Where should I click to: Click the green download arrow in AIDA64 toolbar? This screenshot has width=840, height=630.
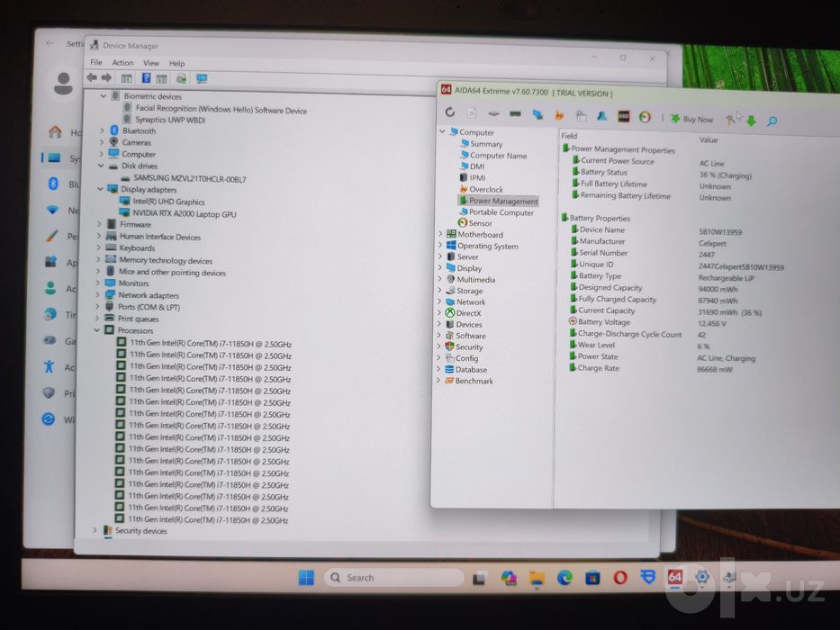coord(751,121)
